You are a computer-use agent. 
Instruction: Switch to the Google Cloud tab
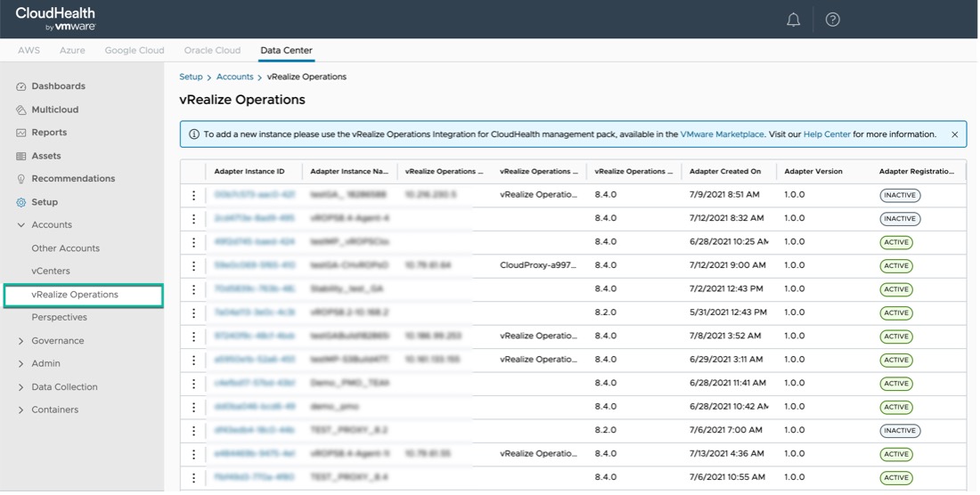click(135, 51)
